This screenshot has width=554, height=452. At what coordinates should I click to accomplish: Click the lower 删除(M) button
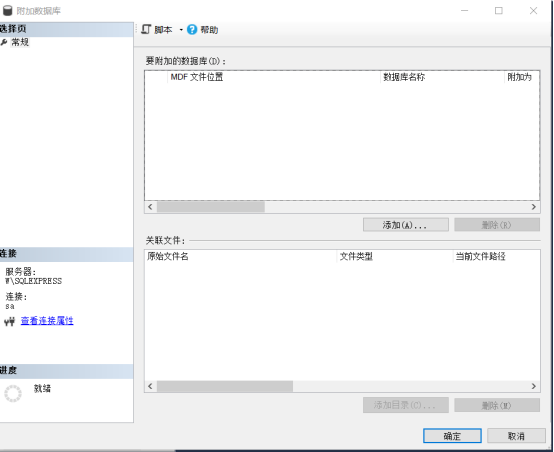(497, 405)
